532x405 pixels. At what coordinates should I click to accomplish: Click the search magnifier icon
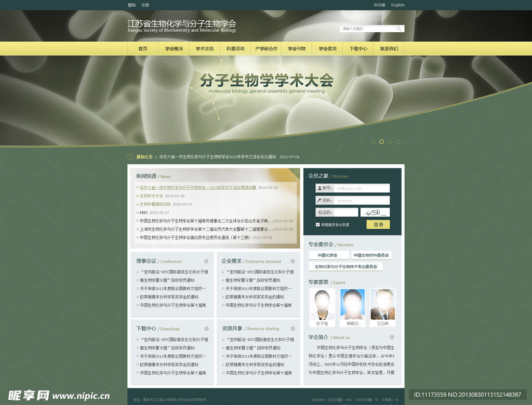(x=398, y=29)
